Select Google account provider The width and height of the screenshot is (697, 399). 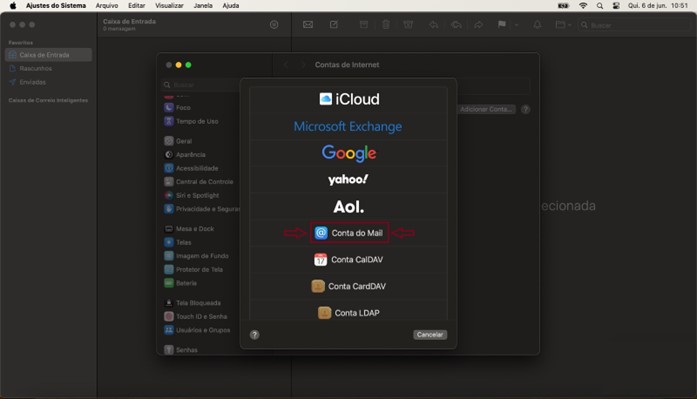pyautogui.click(x=349, y=153)
